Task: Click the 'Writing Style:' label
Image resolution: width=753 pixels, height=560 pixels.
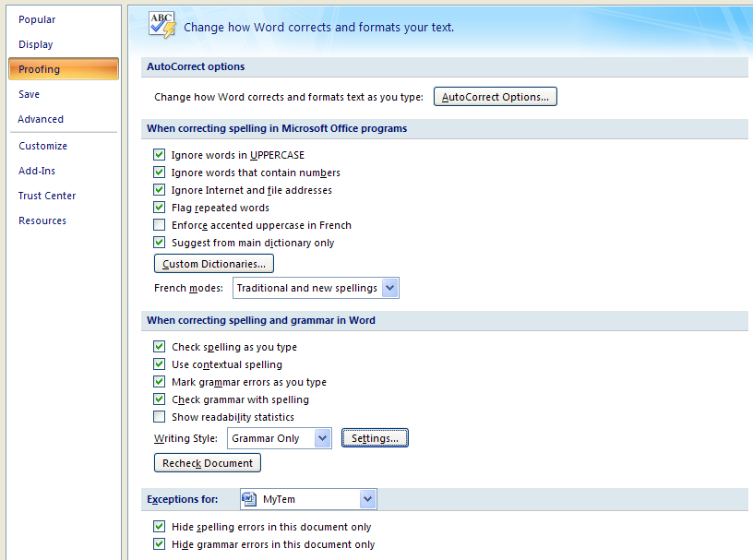Action: [x=185, y=438]
